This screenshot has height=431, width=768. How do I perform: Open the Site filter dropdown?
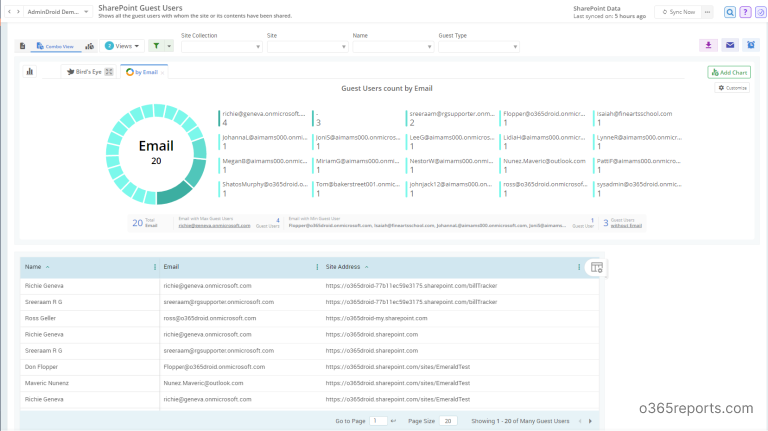tap(308, 47)
